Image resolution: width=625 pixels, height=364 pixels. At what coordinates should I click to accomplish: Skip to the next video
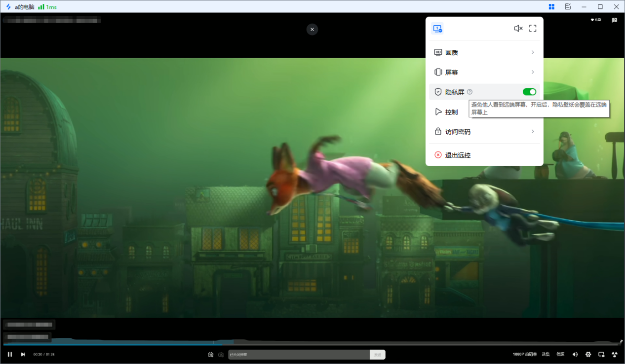tap(23, 354)
